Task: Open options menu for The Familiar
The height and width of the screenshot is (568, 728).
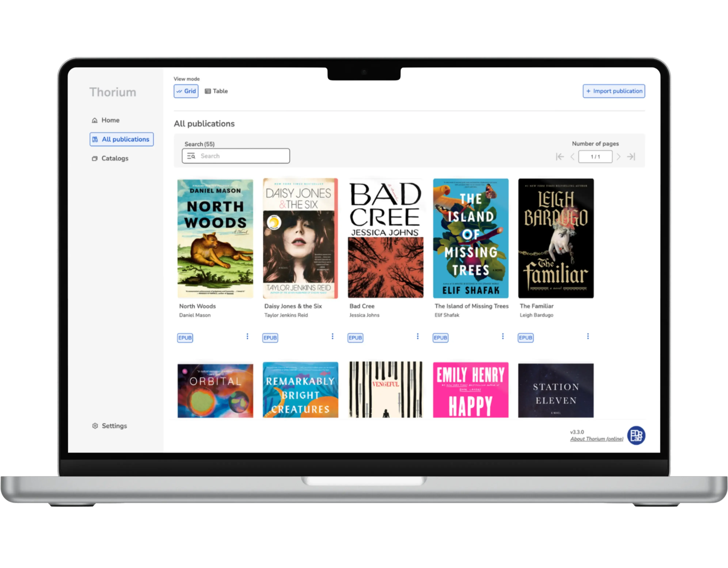Action: (x=588, y=336)
